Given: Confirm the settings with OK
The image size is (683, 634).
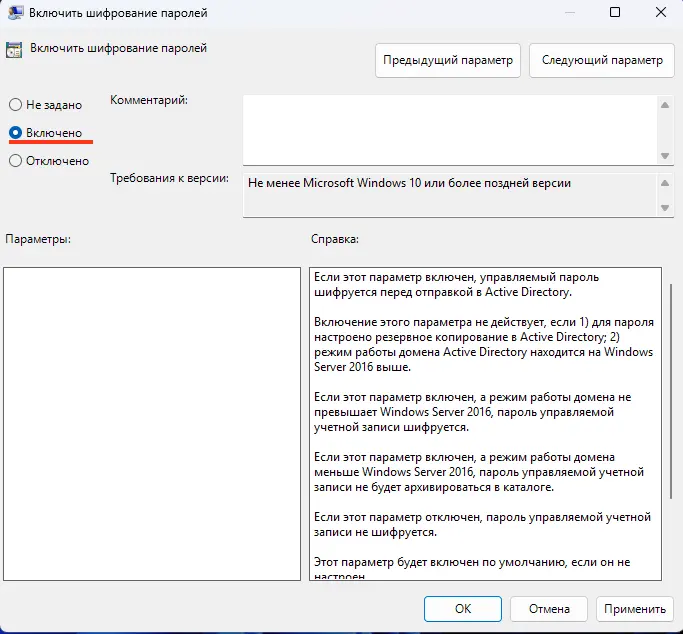Looking at the screenshot, I should 462,608.
